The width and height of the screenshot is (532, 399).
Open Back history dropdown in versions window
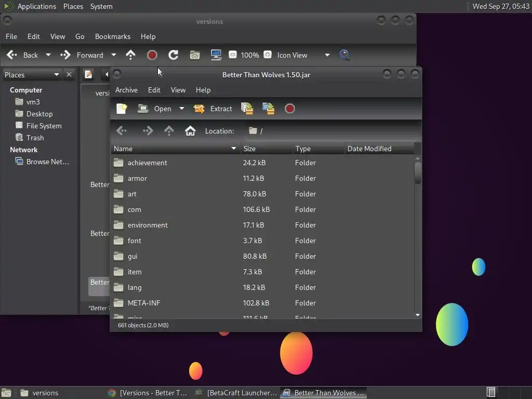(48, 55)
